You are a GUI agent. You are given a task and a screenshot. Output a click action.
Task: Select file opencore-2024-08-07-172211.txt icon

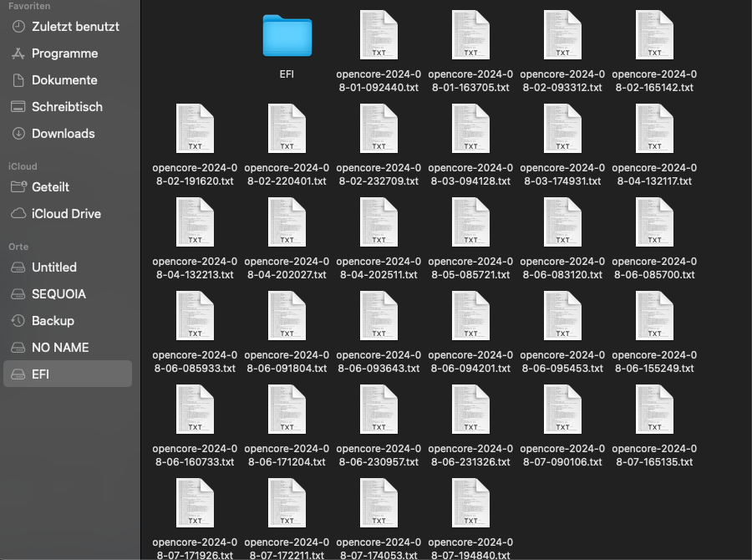(287, 502)
